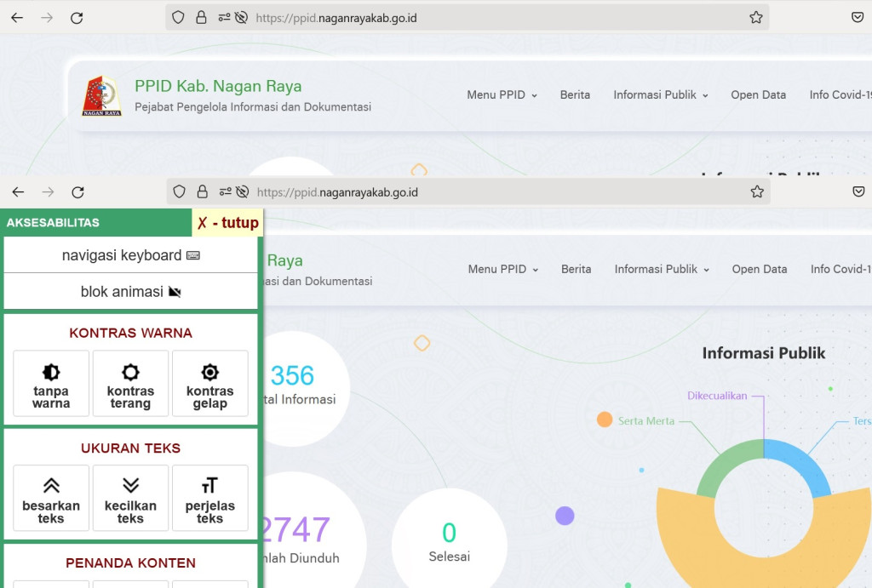Close the panel with X - tutup
Image resolution: width=872 pixels, height=588 pixels.
click(x=227, y=223)
